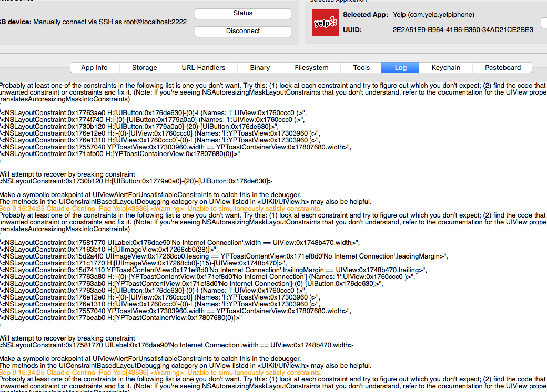Viewport: 547px width, 392px height.
Task: Click the log line NSLayoutConstraint:0x171afb00
Action: coord(120,153)
